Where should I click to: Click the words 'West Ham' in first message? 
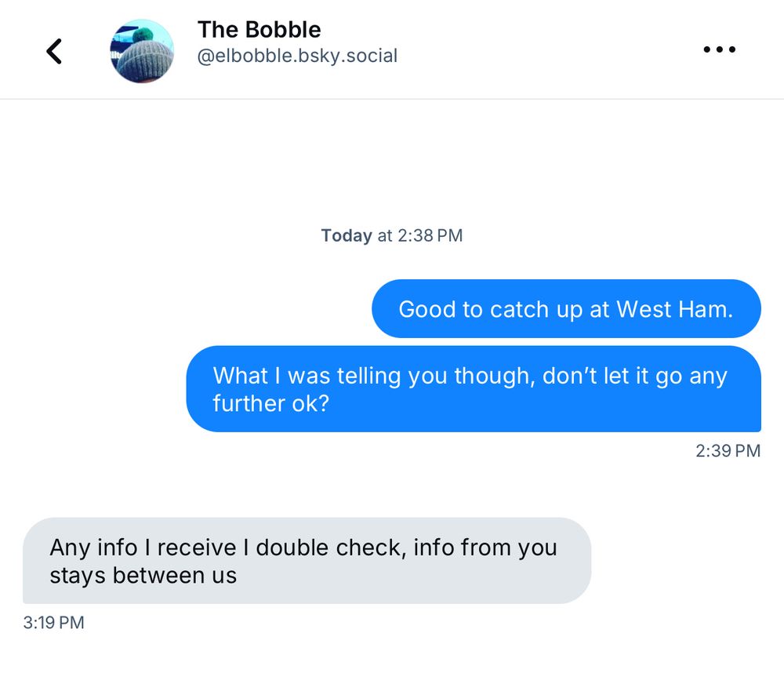(x=674, y=309)
